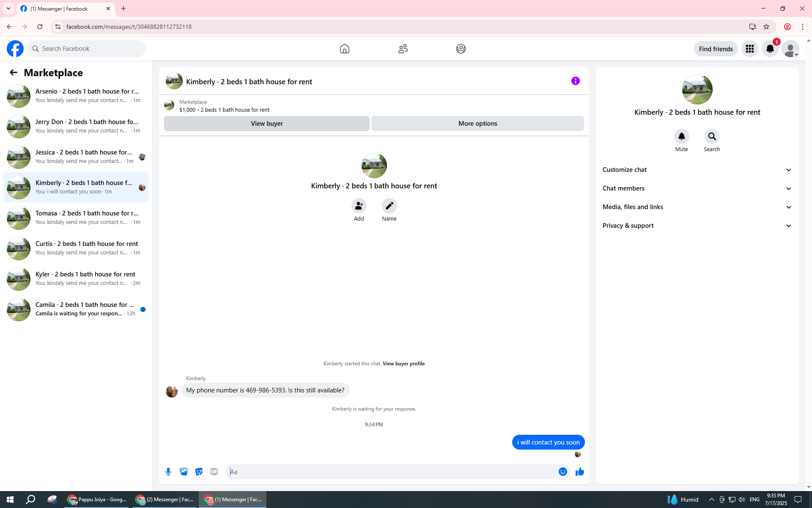Open the taskbar volume icon
This screenshot has height=508, width=812.
(x=742, y=500)
